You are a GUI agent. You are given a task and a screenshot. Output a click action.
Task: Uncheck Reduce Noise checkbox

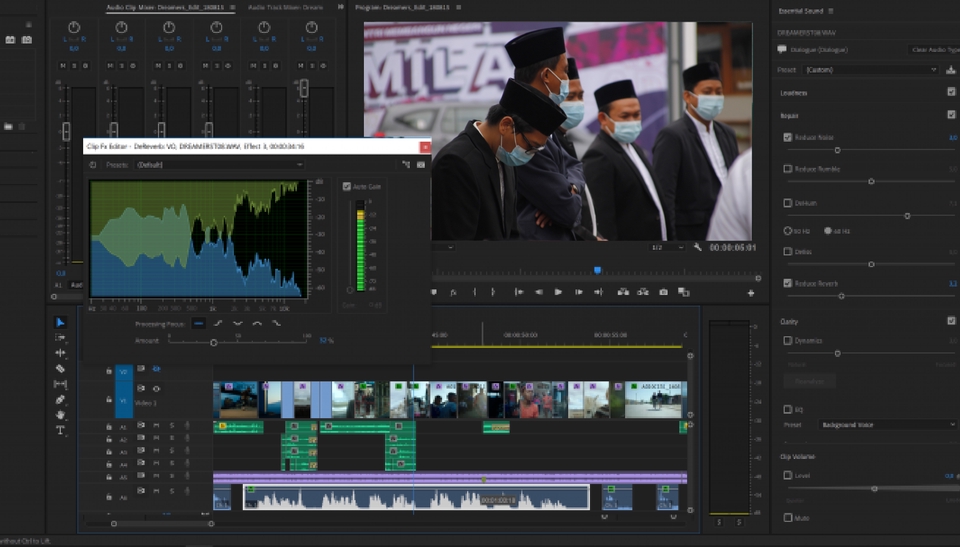(788, 137)
